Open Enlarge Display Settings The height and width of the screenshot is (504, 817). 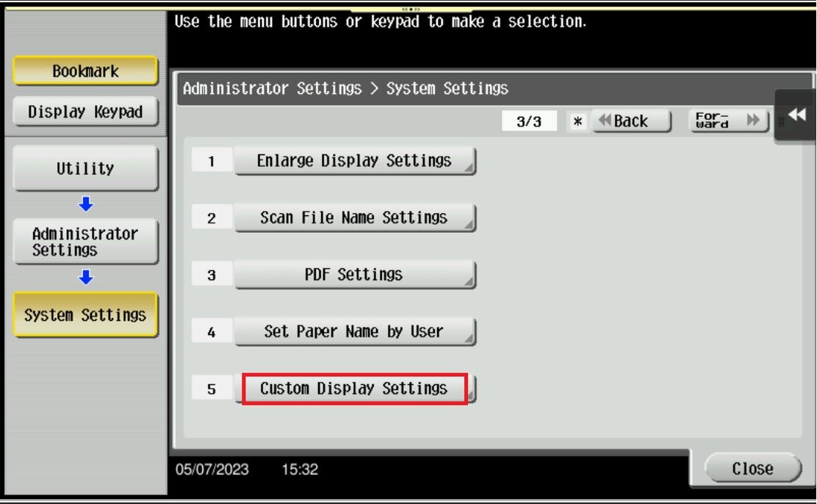click(x=355, y=160)
